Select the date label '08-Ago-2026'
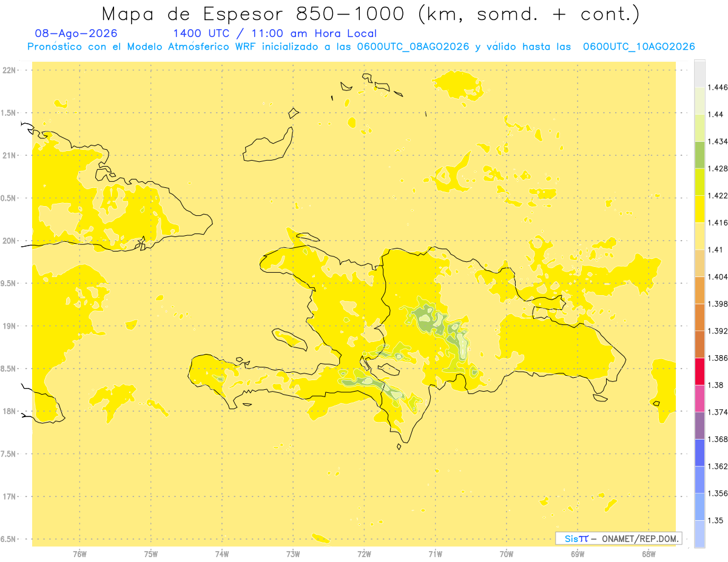 coord(76,34)
